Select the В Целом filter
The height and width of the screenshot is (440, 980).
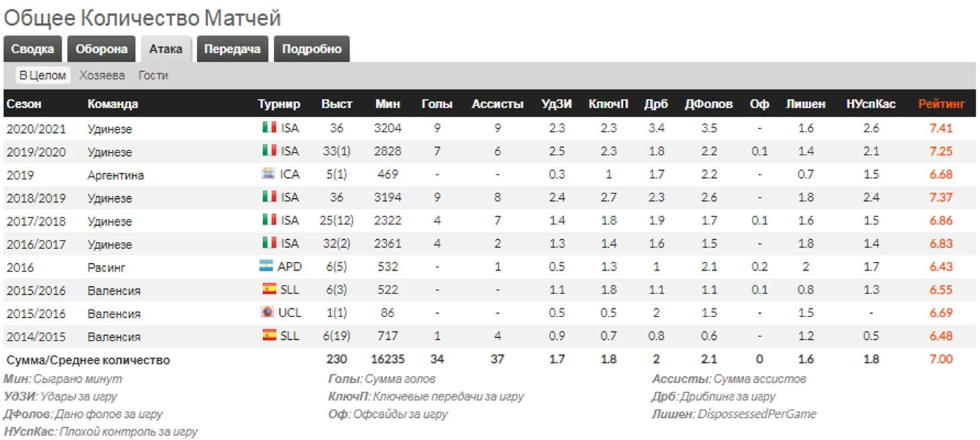pos(43,75)
